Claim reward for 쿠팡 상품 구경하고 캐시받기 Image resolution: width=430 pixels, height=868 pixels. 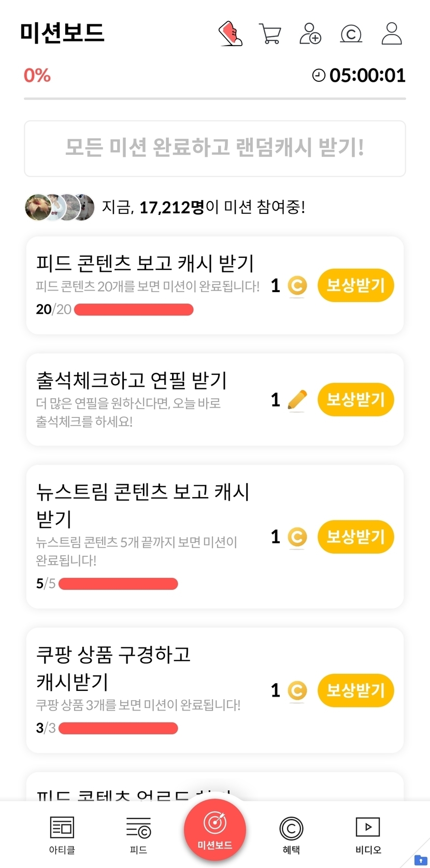tap(355, 690)
